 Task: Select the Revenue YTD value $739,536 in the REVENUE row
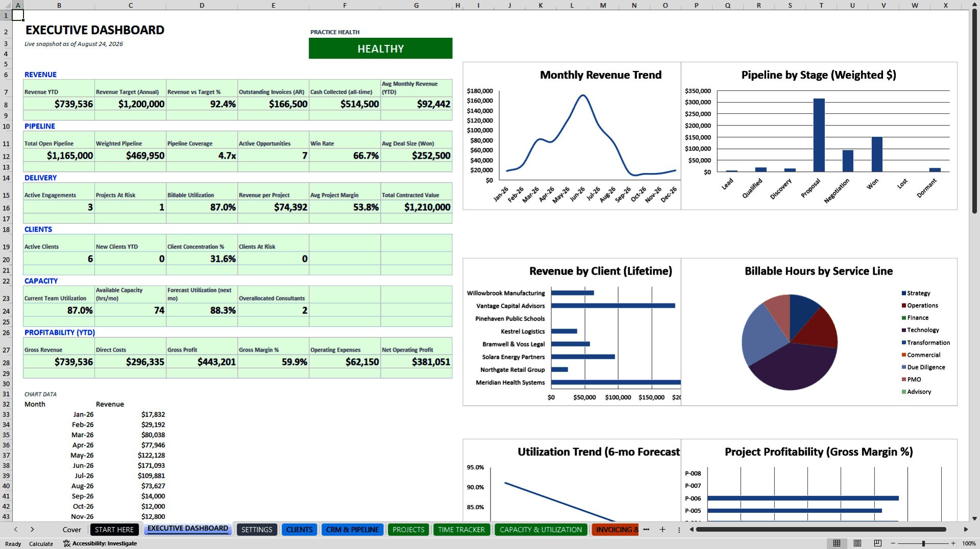tap(59, 104)
